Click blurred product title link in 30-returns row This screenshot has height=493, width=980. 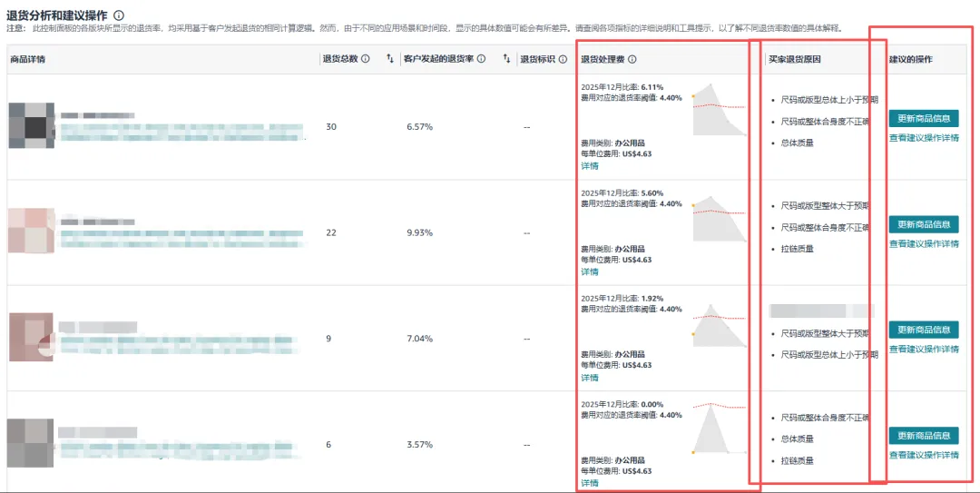tap(181, 132)
